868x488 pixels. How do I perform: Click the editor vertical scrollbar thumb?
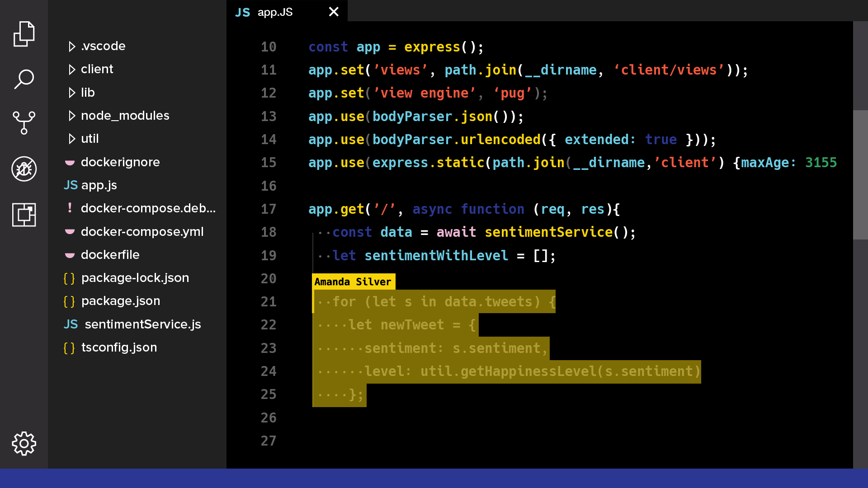860,174
